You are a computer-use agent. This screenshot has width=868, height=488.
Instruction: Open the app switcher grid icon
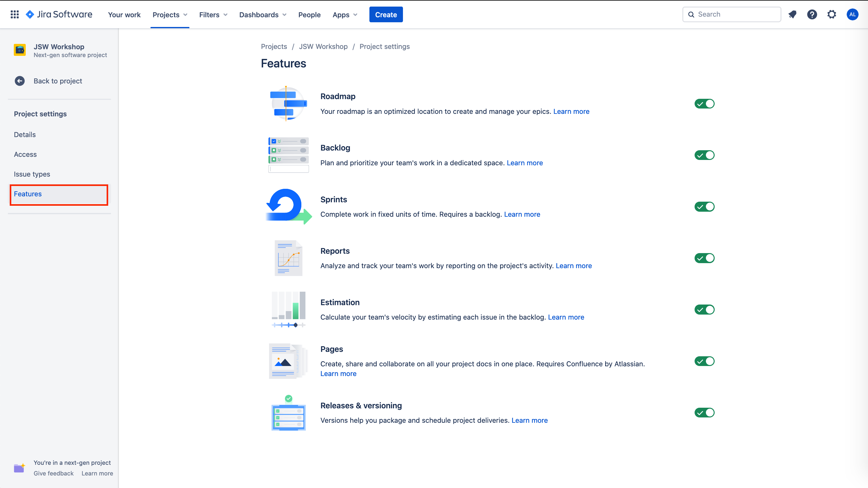pos(14,14)
